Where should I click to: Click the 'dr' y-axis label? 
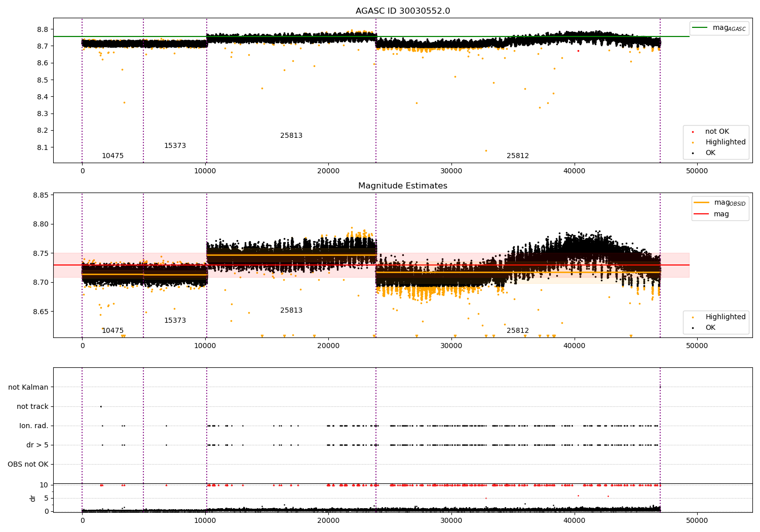pyautogui.click(x=33, y=498)
